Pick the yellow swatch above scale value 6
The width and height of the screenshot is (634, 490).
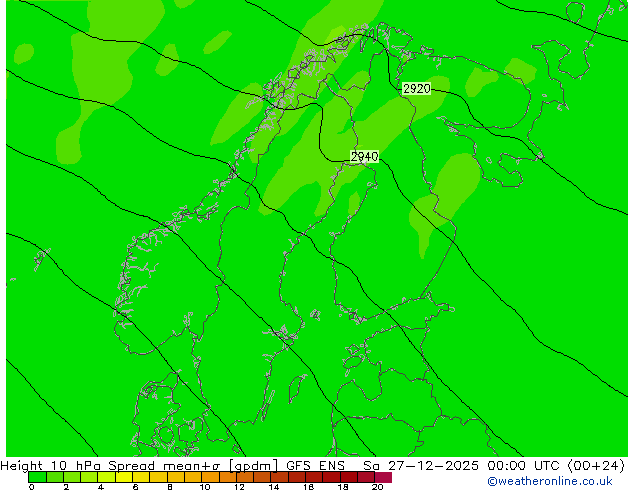pyautogui.click(x=142, y=477)
